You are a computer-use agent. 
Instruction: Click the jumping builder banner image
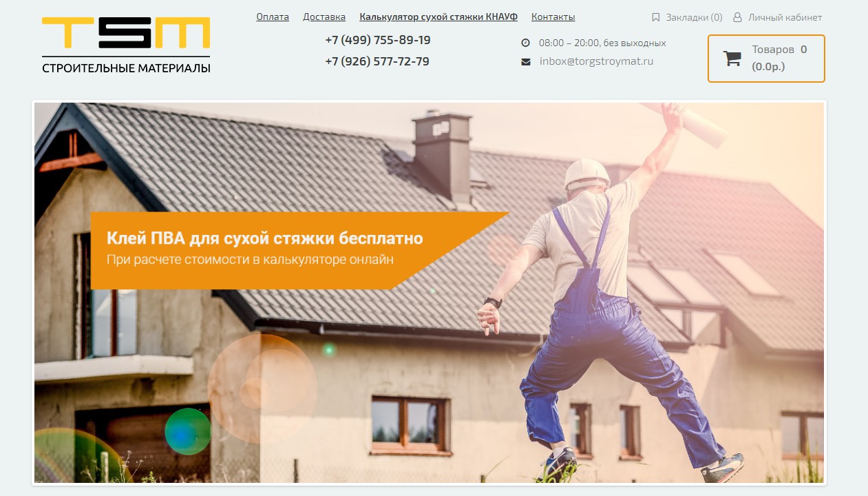tap(430, 293)
